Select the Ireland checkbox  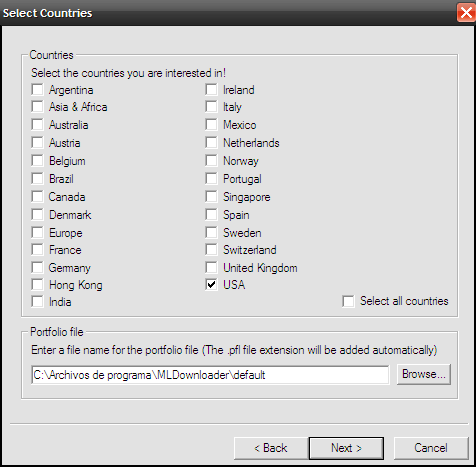pyautogui.click(x=211, y=89)
